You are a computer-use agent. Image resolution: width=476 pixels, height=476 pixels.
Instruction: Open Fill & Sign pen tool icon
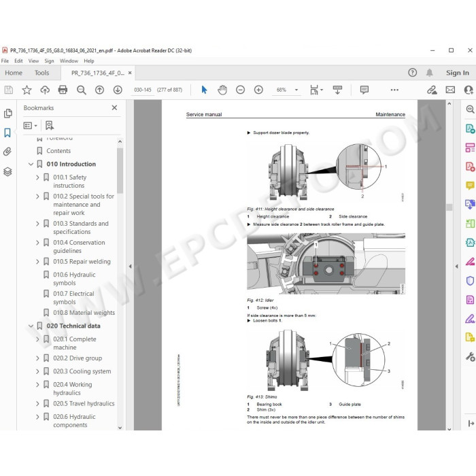coord(470,318)
